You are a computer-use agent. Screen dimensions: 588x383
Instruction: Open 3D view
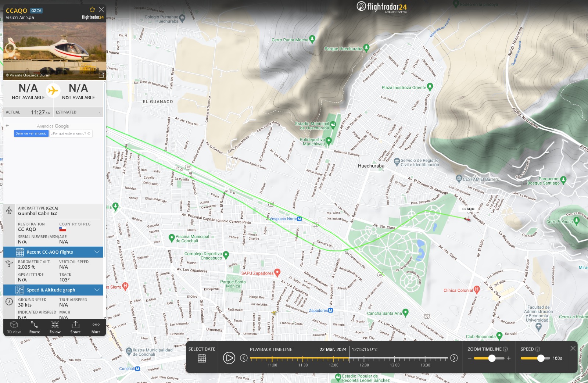click(14, 327)
